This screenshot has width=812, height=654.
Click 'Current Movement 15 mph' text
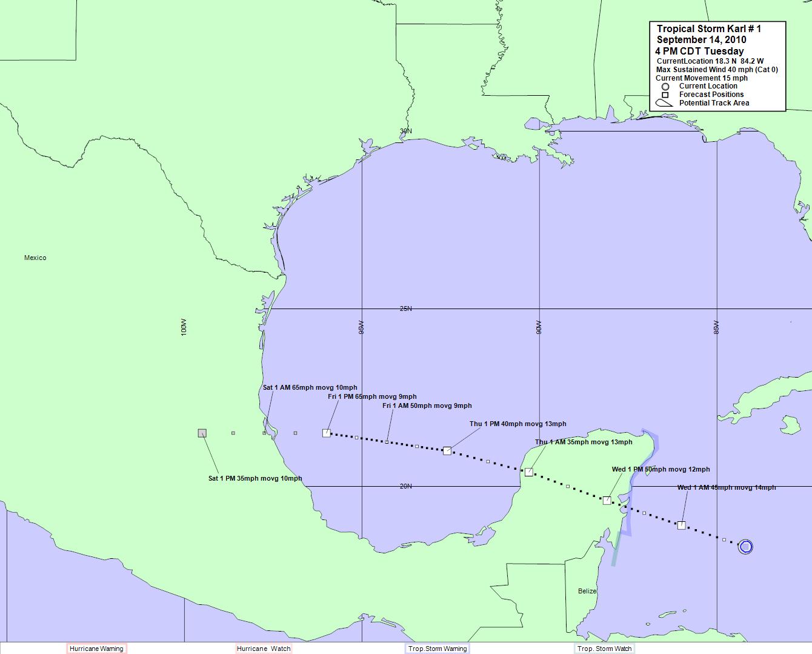702,78
